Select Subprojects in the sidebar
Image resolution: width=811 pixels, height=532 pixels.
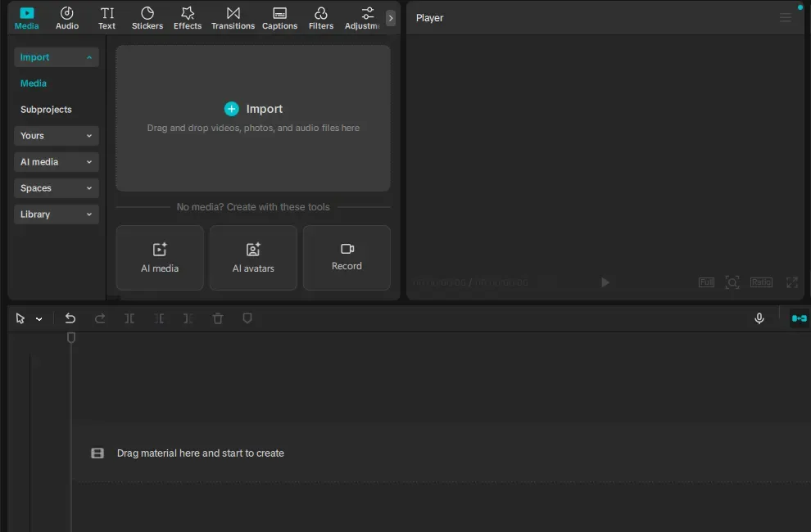point(46,110)
